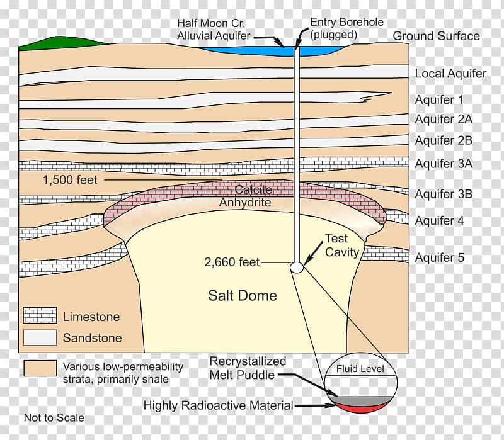Click the Limestone brick-pattern legend swatch

pyautogui.click(x=40, y=315)
